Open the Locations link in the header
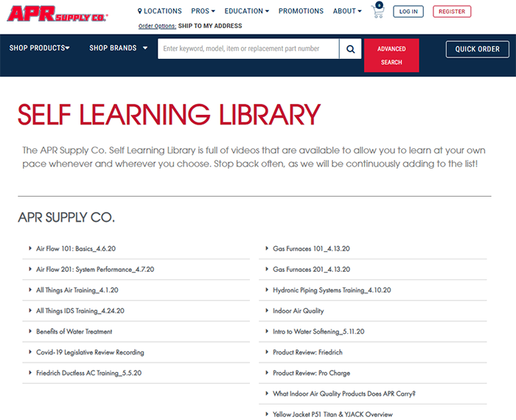This screenshot has height=420, width=516. pos(160,11)
